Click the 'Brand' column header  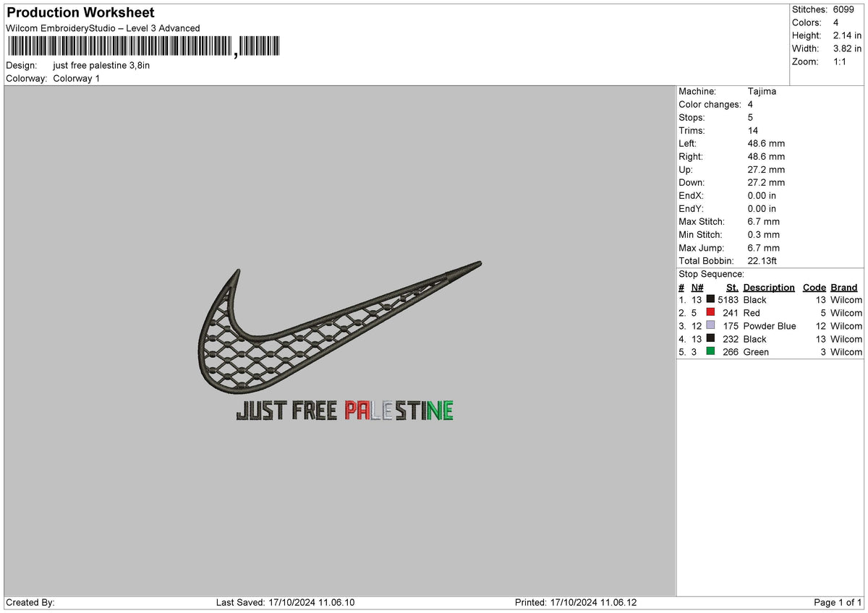844,287
